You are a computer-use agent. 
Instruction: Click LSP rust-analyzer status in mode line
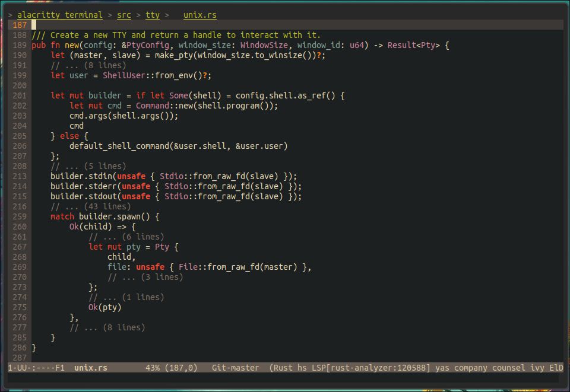[x=368, y=368]
